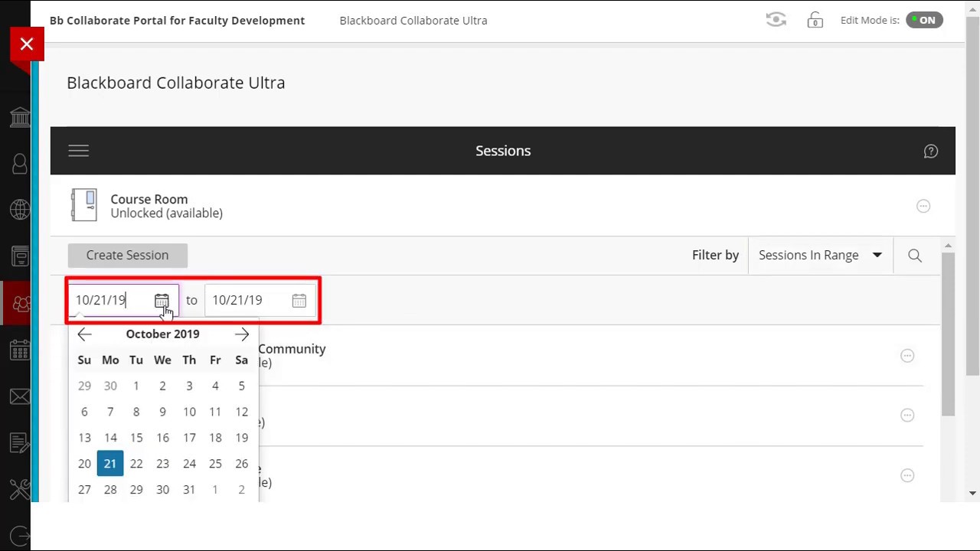Open Course Room options ellipsis menu
The image size is (980, 551).
point(923,206)
